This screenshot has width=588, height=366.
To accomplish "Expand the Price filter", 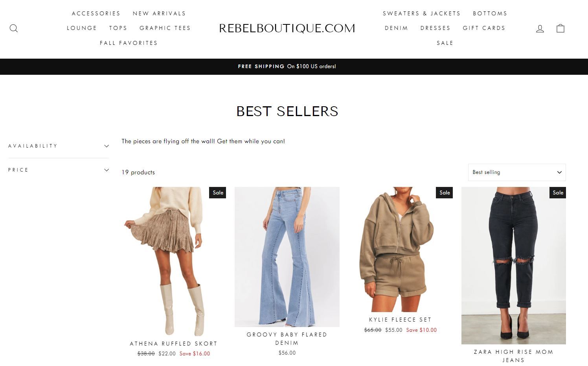I will click(x=58, y=170).
